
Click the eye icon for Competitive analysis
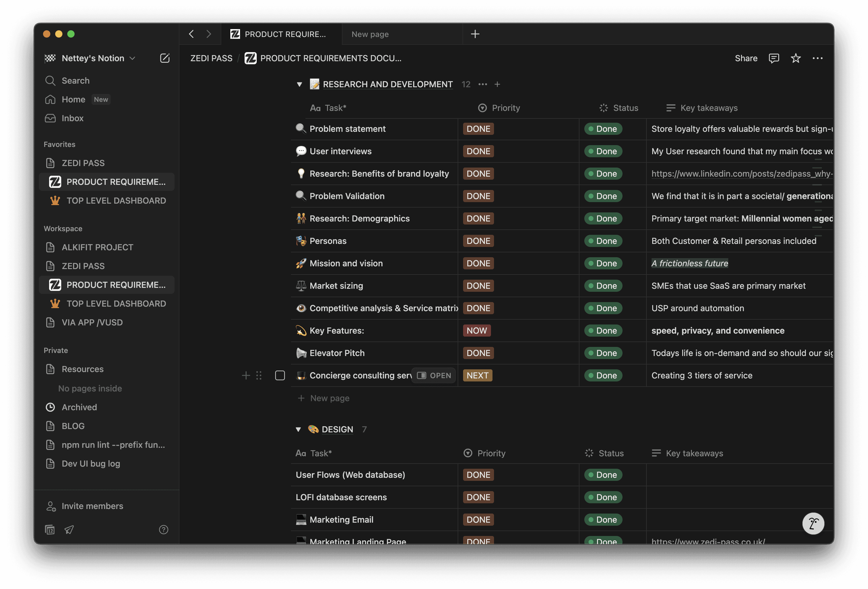[301, 308]
